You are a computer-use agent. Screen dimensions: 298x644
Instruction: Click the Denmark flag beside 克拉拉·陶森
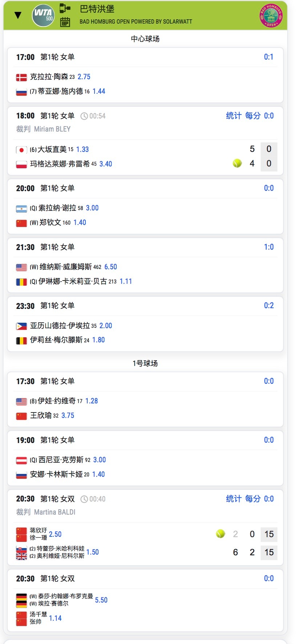click(x=21, y=77)
